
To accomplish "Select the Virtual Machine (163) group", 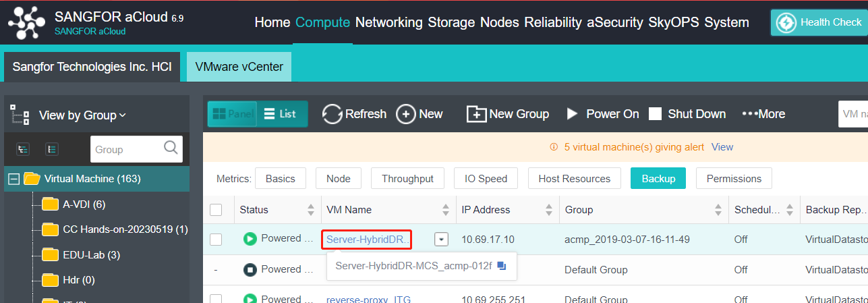I will click(92, 179).
